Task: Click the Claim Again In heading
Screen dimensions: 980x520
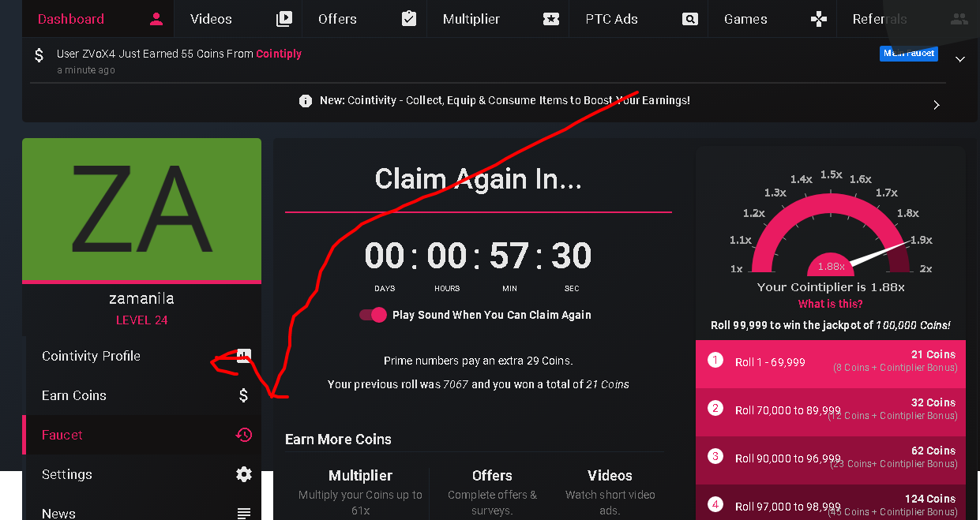Action: (479, 179)
